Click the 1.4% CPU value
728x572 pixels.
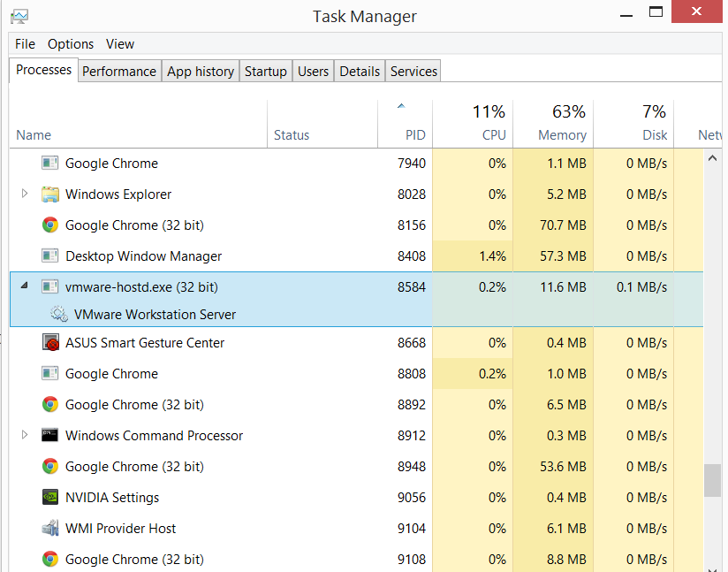coord(493,256)
